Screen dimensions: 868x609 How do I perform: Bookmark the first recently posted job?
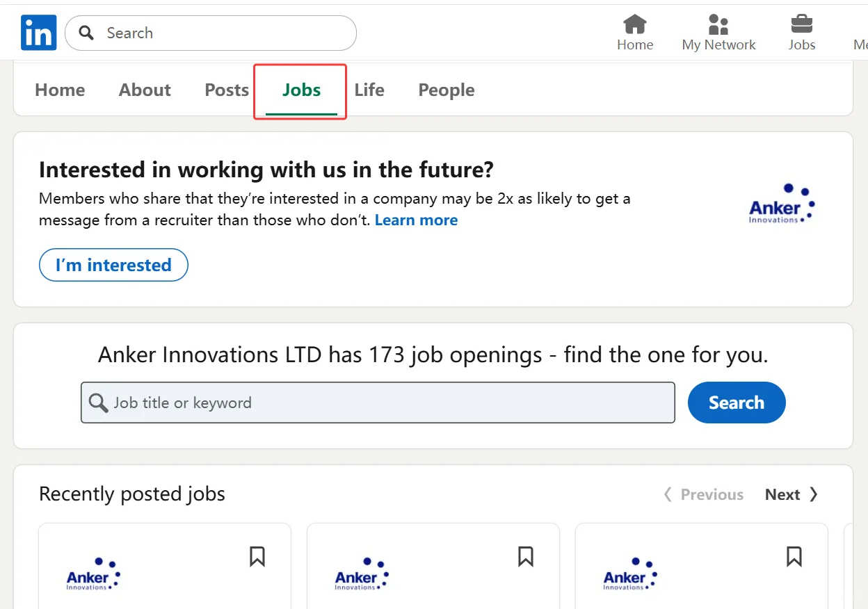257,556
